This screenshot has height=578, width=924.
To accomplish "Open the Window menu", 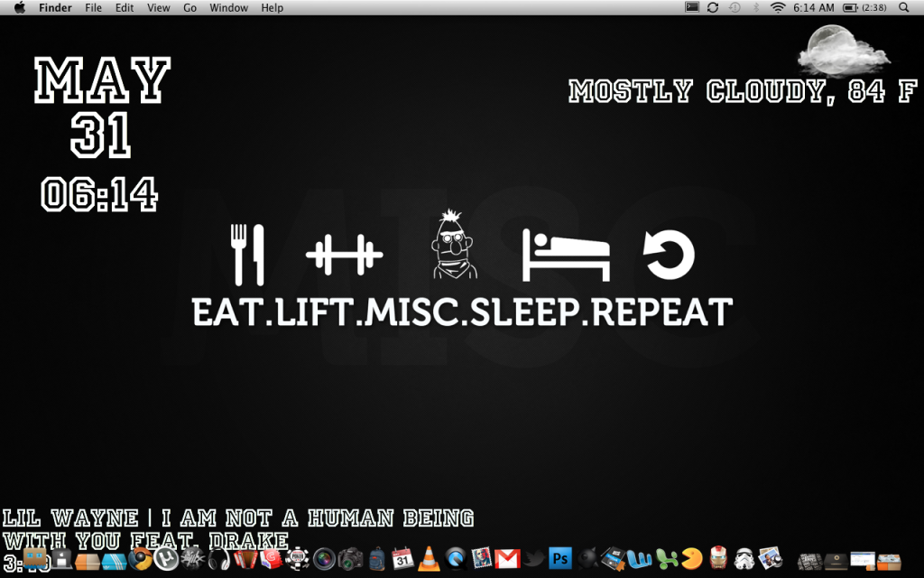I will pos(228,7).
